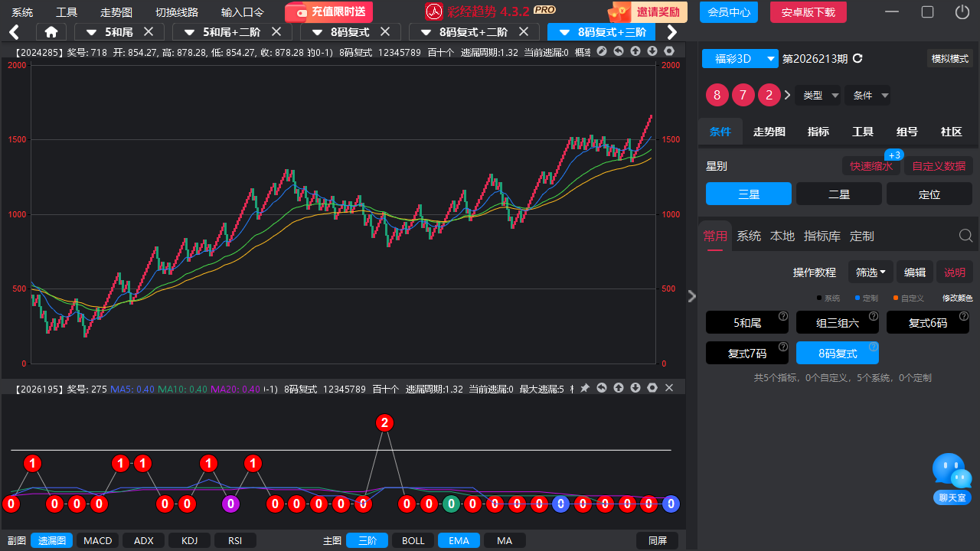
Task: Click the 修改颜色 color option
Action: [957, 298]
